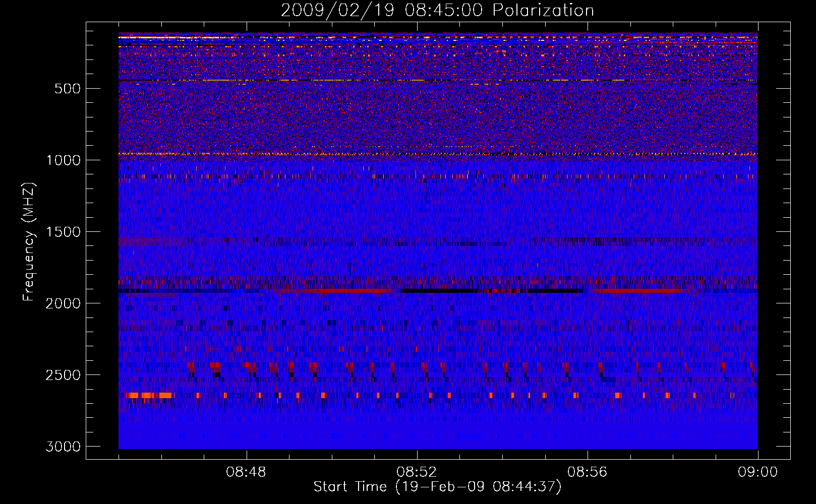Viewport: 816px width, 504px height.
Task: Click the 08:48 time tick label
Action: (246, 472)
